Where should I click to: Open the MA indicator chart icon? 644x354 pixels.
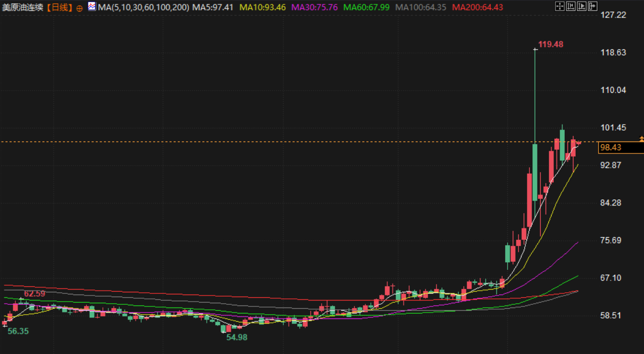pyautogui.click(x=92, y=7)
